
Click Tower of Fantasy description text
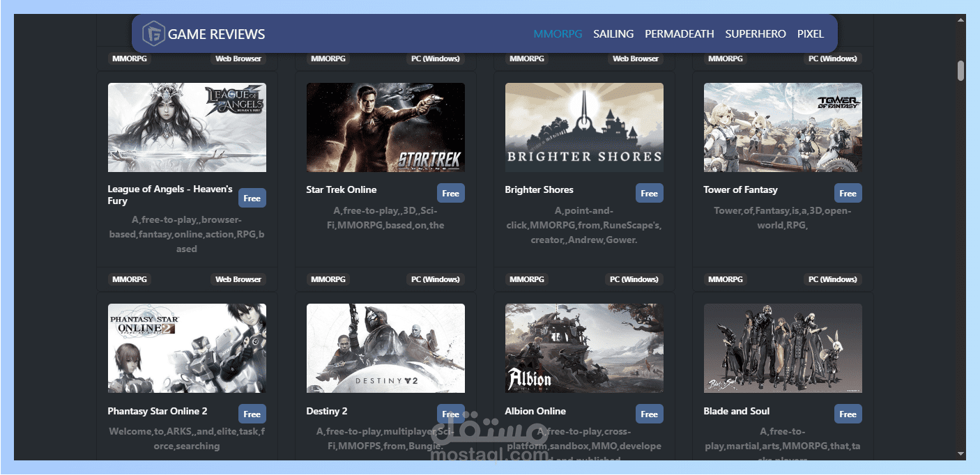(x=783, y=218)
